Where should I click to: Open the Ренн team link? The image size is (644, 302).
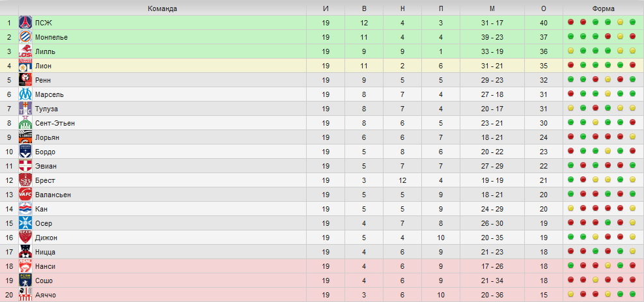tap(43, 80)
